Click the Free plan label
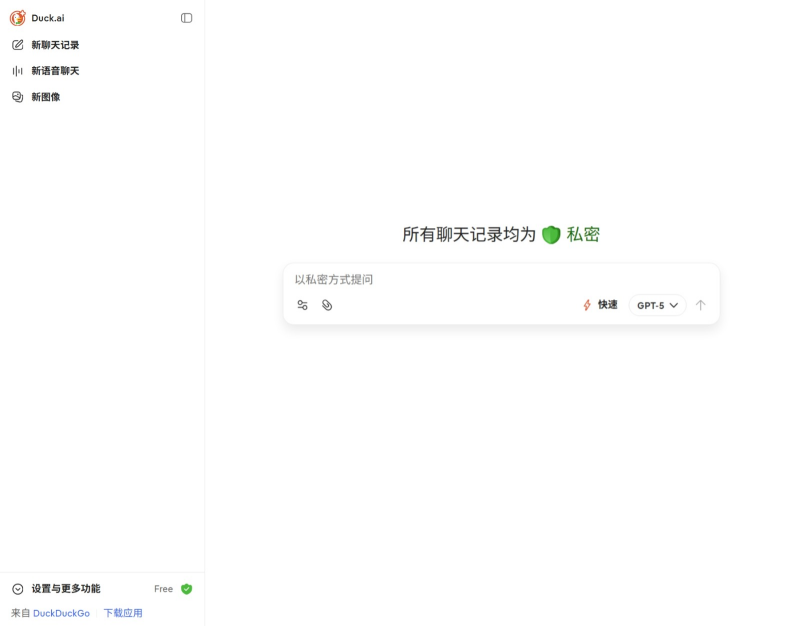This screenshot has height=626, width=800. click(163, 589)
